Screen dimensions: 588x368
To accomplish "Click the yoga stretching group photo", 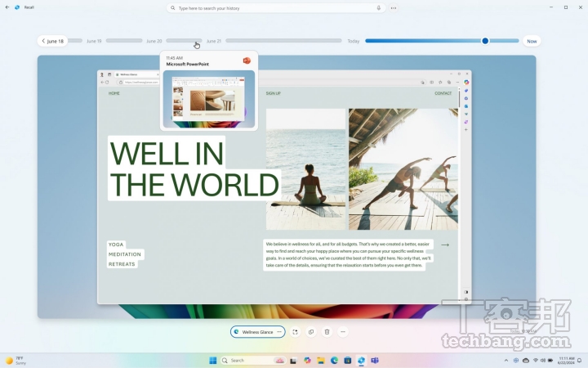I will pyautogui.click(x=403, y=169).
